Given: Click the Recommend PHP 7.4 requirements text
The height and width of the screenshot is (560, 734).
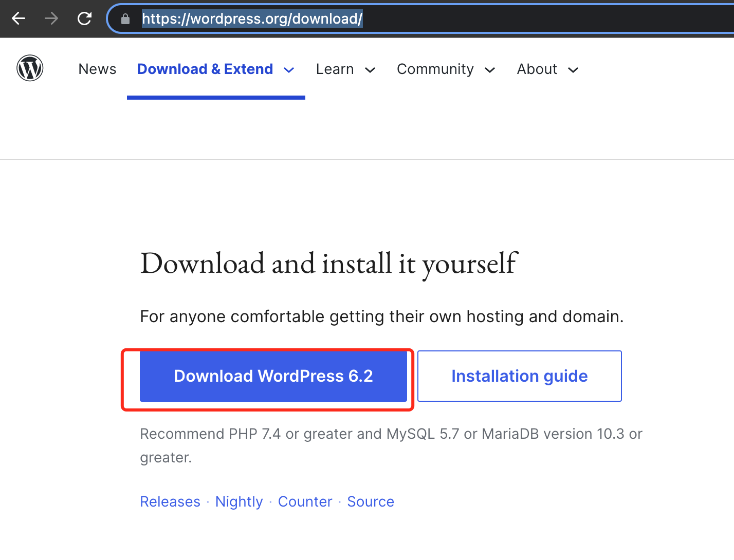Looking at the screenshot, I should click(x=391, y=445).
